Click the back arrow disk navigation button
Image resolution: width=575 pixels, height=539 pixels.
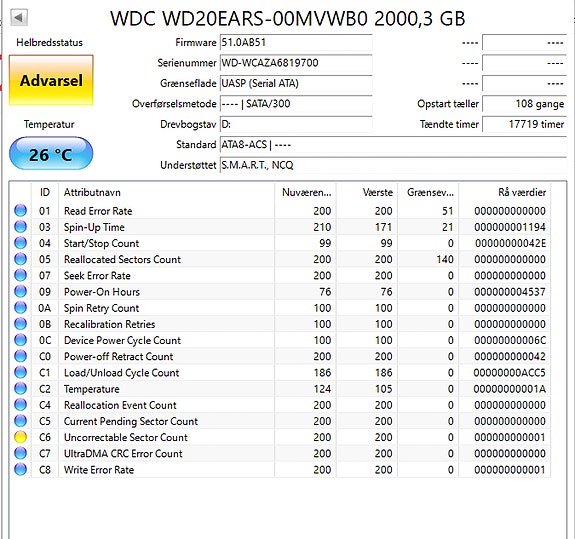pyautogui.click(x=19, y=17)
